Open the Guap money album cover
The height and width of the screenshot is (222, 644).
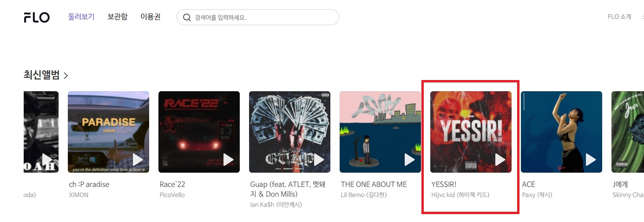289,132
